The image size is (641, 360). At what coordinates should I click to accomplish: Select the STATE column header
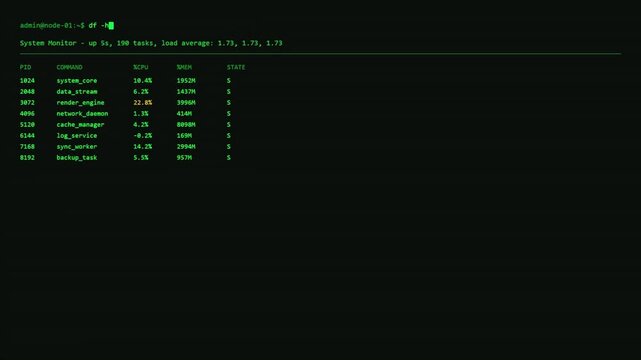click(236, 67)
